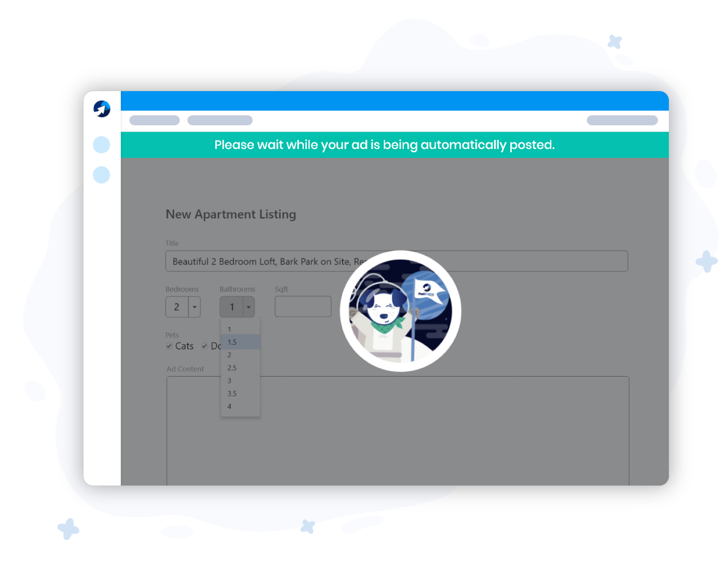The width and height of the screenshot is (728, 566).
Task: Click the 'Please wait' posting banner
Action: [384, 145]
